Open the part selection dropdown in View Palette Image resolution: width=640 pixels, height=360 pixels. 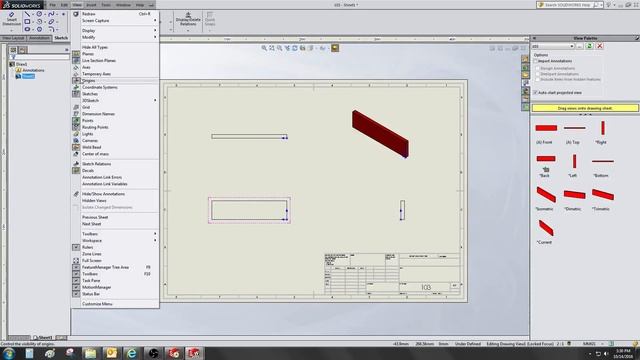572,47
